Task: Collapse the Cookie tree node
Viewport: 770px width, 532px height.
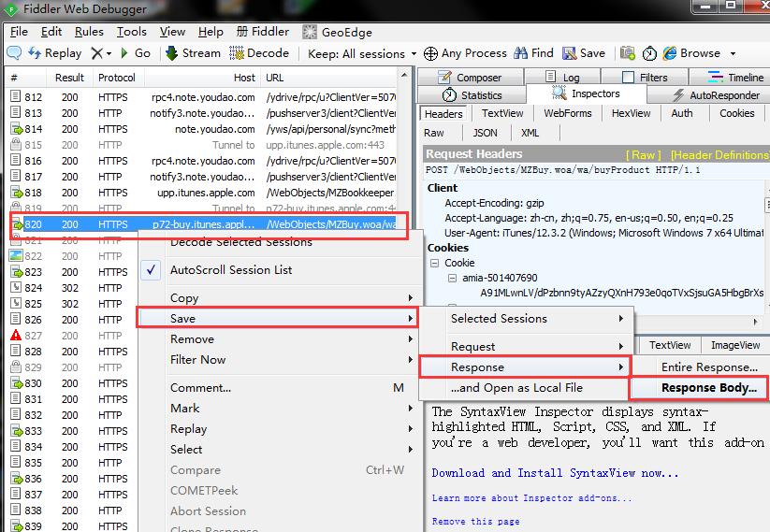Action: [x=435, y=263]
